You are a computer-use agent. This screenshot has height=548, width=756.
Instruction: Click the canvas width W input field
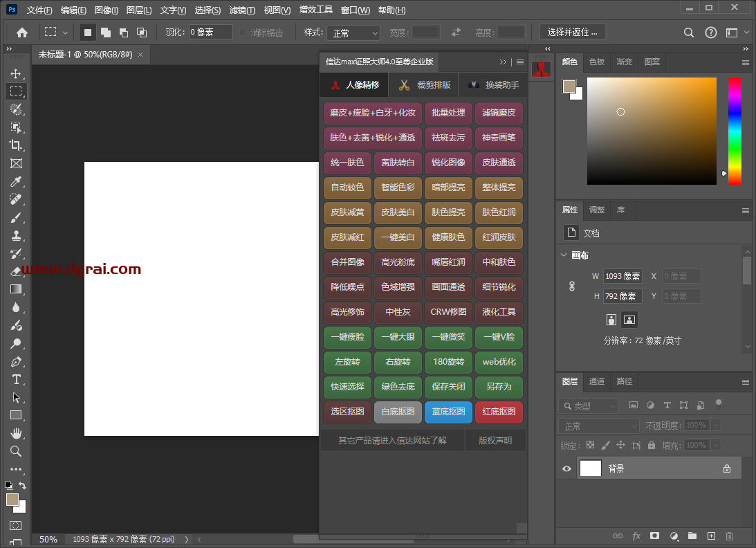click(x=623, y=276)
